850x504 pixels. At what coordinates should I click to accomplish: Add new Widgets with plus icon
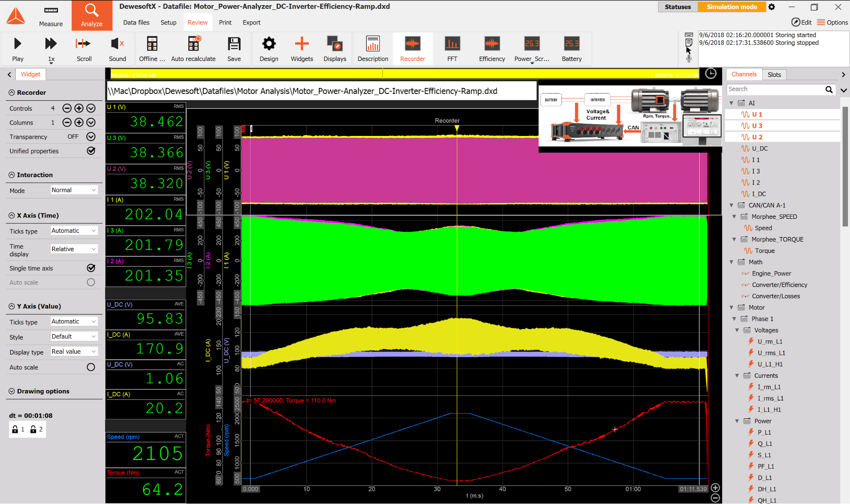(x=301, y=44)
